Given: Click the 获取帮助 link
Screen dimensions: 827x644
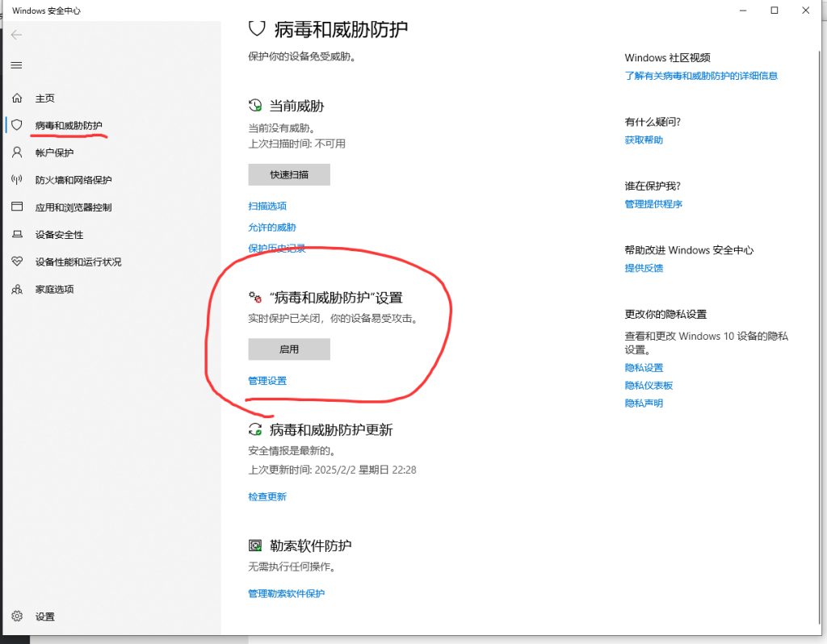Looking at the screenshot, I should click(x=644, y=140).
